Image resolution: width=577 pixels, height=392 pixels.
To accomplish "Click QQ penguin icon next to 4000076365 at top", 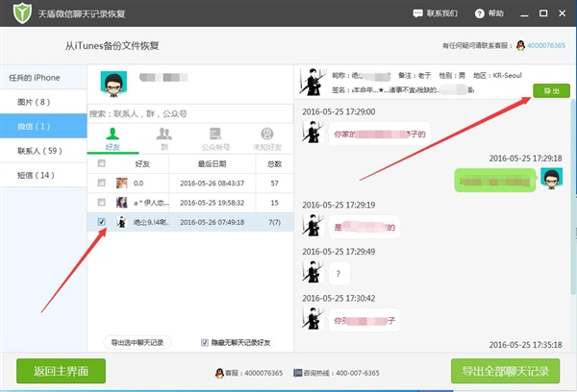I will (520, 45).
